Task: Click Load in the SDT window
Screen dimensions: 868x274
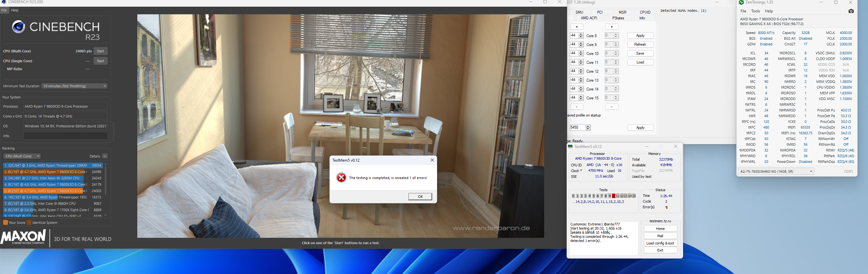Action: (x=640, y=62)
